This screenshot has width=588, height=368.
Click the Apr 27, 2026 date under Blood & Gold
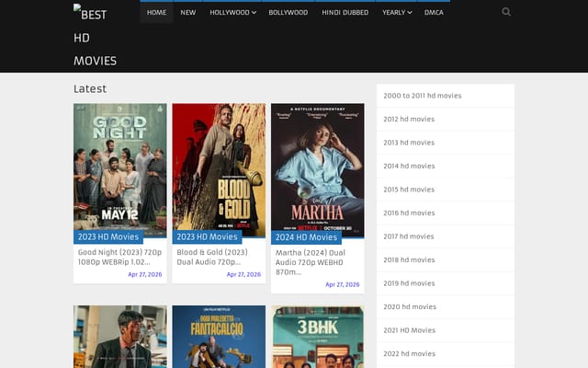click(243, 274)
